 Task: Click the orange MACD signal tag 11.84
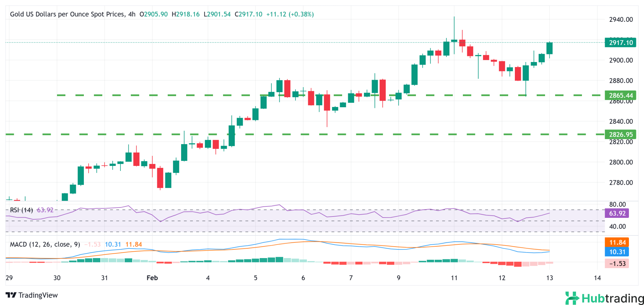[617, 242]
